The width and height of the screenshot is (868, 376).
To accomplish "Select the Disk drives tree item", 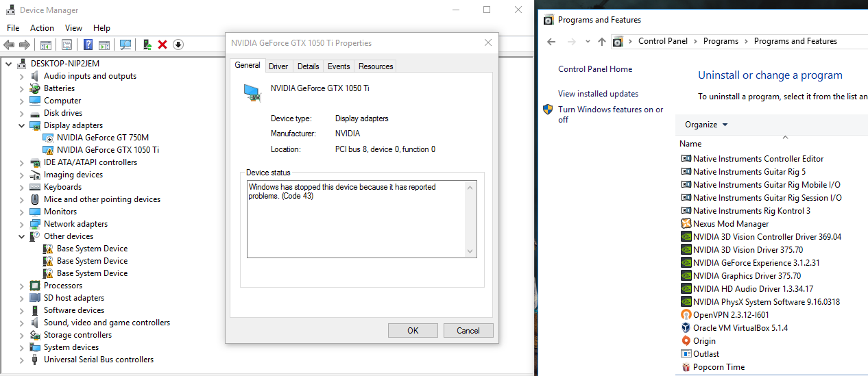I will (63, 113).
